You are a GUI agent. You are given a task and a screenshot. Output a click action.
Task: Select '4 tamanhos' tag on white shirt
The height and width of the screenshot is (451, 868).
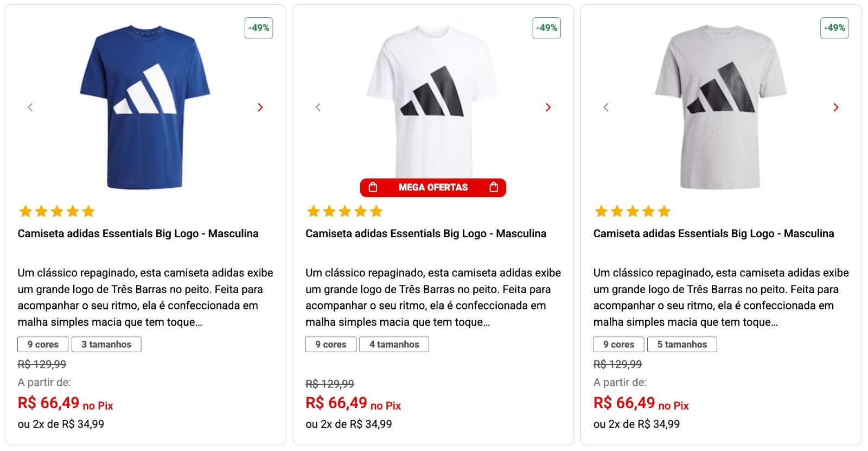pyautogui.click(x=394, y=345)
